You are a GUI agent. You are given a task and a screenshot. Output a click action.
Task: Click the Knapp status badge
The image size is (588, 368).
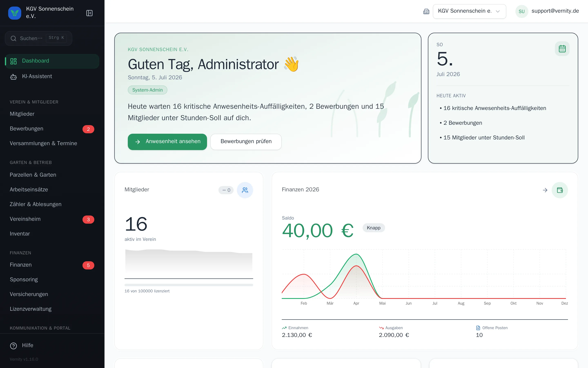[373, 228]
